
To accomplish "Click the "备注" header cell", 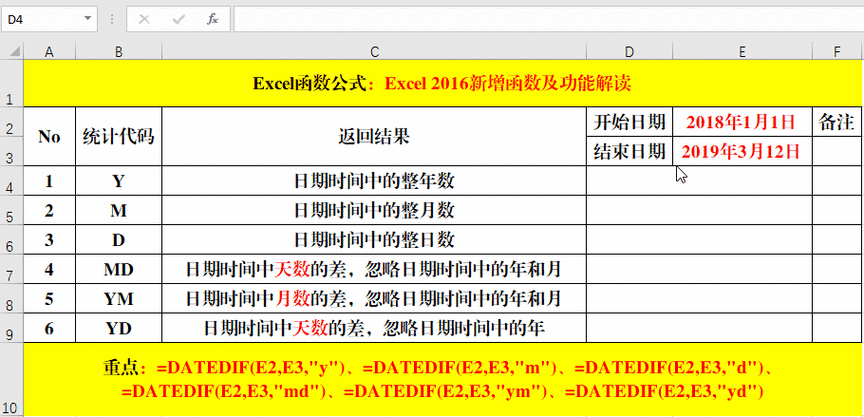I will tap(837, 122).
